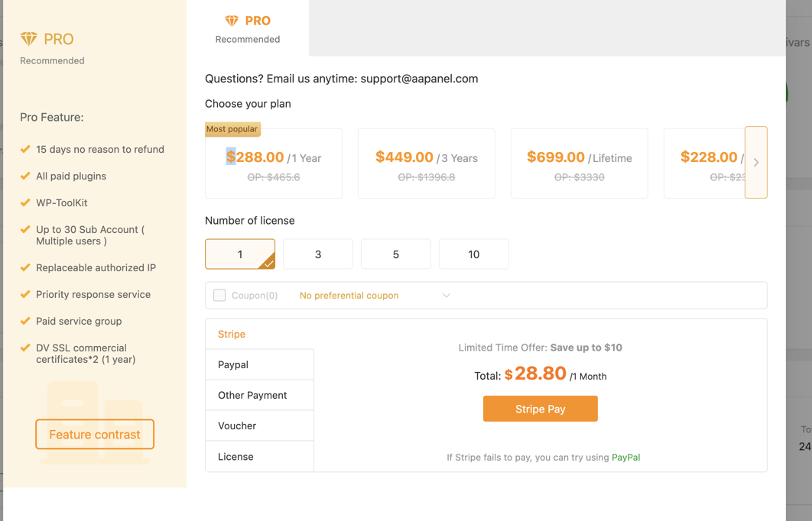Select 10 licenses
The width and height of the screenshot is (812, 521).
click(x=474, y=254)
